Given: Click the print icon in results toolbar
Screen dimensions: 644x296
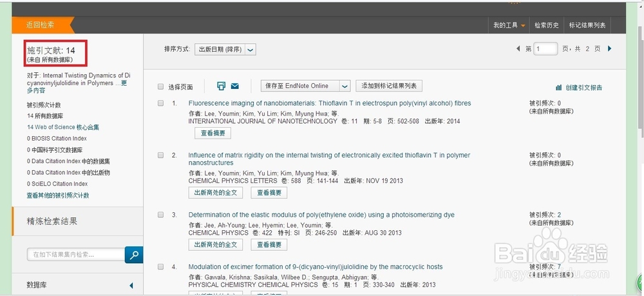Looking at the screenshot, I should [222, 86].
